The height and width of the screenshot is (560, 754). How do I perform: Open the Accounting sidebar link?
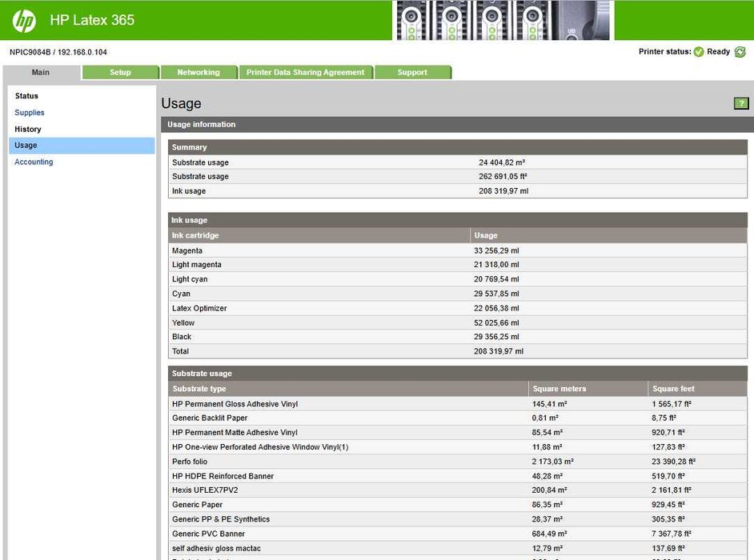[34, 162]
